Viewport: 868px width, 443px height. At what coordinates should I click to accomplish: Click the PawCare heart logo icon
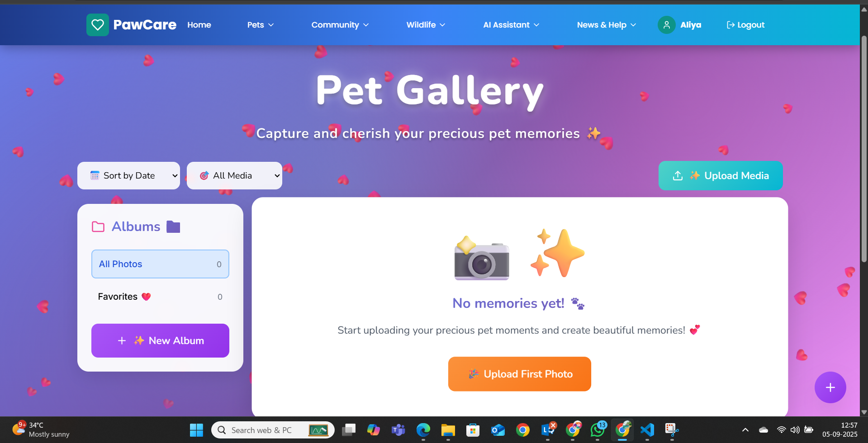point(98,25)
